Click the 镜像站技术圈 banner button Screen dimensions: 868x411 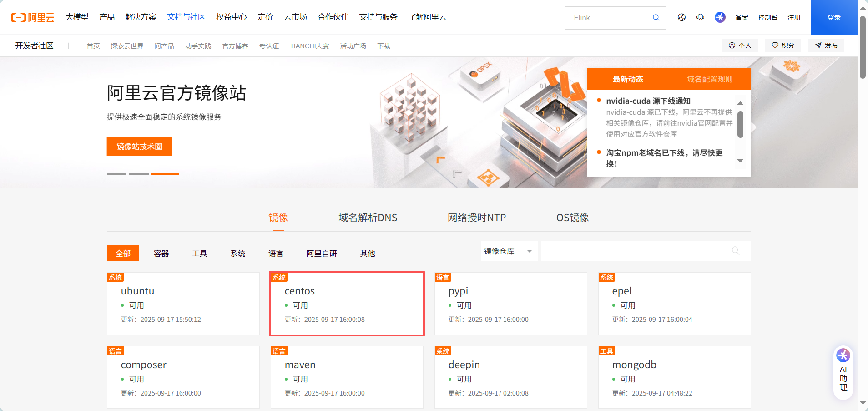pyautogui.click(x=139, y=146)
